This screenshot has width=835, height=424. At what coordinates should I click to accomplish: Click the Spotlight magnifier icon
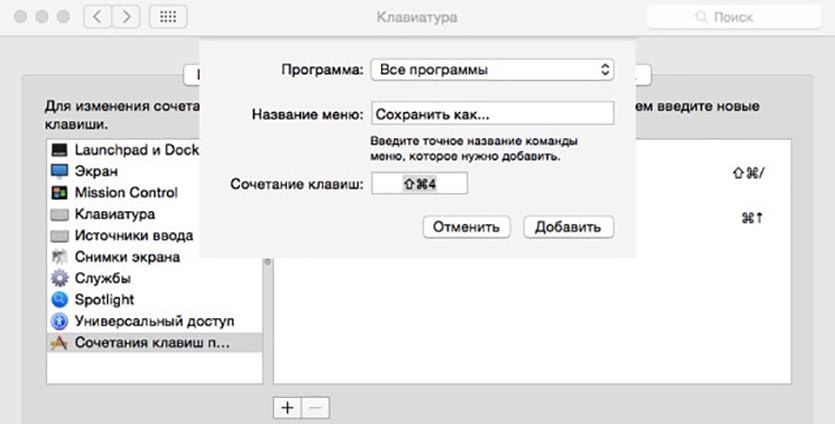pyautogui.click(x=59, y=299)
